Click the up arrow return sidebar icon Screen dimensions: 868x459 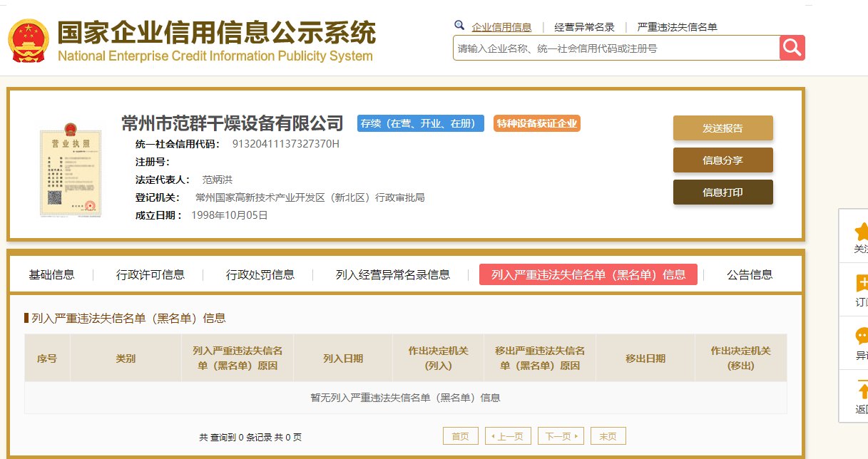[862, 390]
